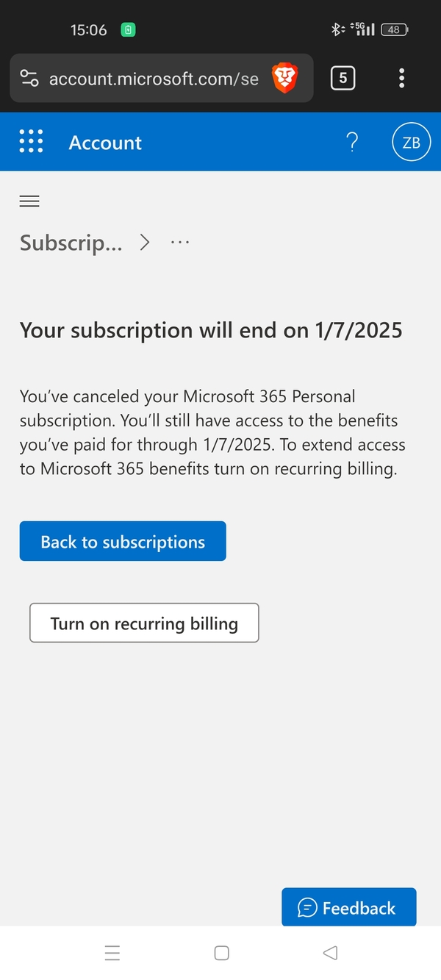Click the Account header title
The width and height of the screenshot is (441, 980).
105,143
